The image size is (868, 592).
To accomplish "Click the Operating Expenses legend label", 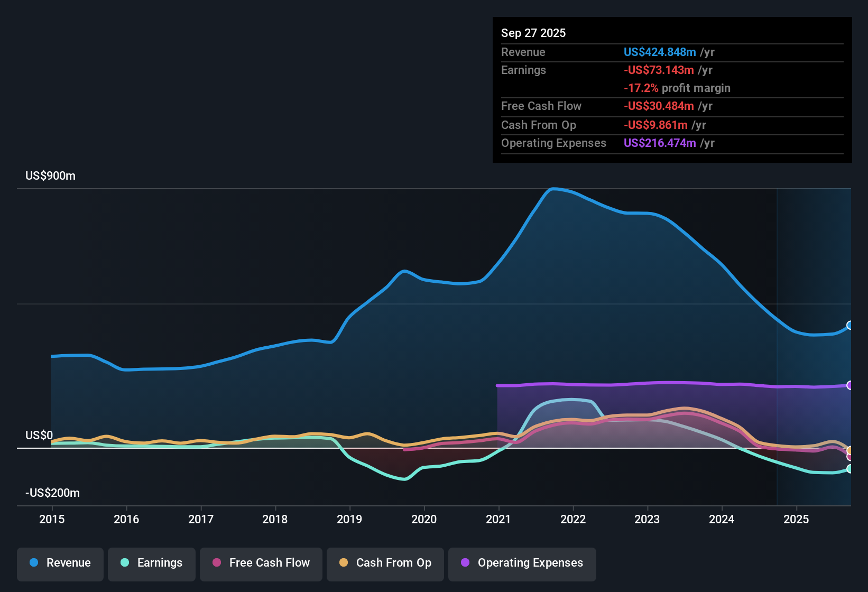I will (530, 563).
